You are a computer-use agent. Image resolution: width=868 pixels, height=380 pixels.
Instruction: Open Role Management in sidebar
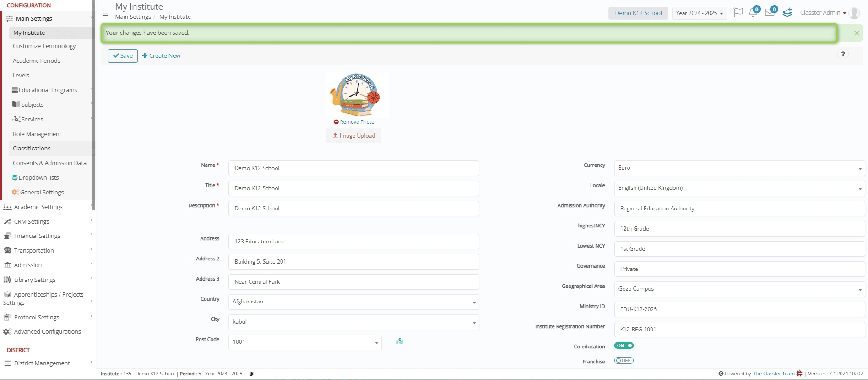(37, 134)
